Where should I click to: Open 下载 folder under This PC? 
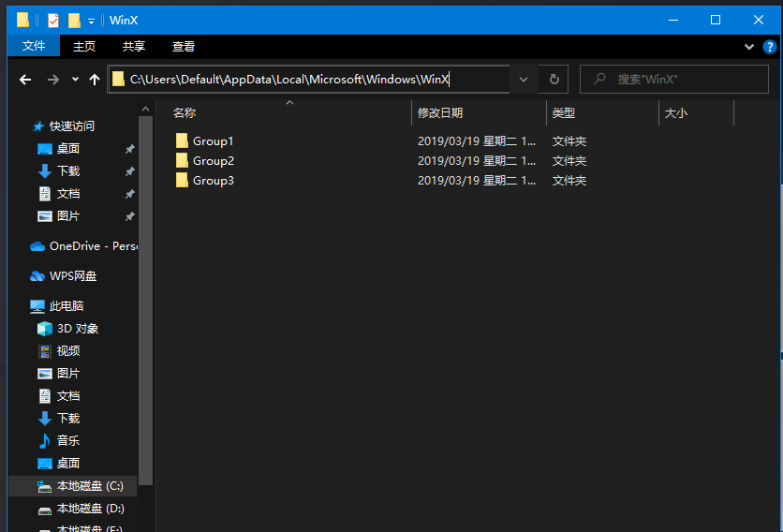pos(68,418)
